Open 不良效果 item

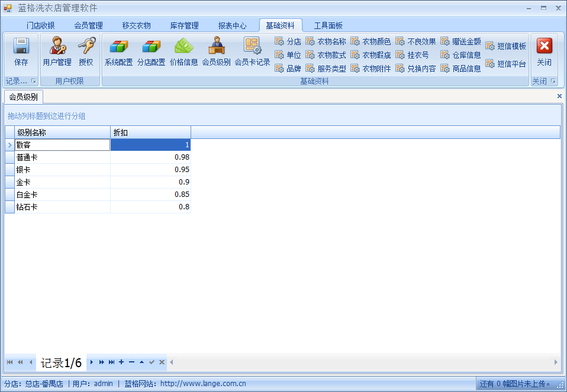(x=415, y=41)
